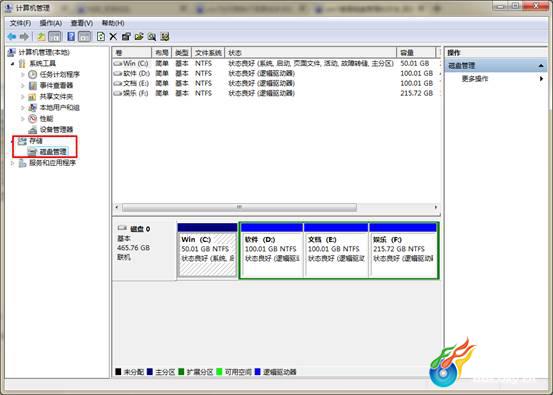Click 更多操作 in the actions pane

tap(475, 79)
